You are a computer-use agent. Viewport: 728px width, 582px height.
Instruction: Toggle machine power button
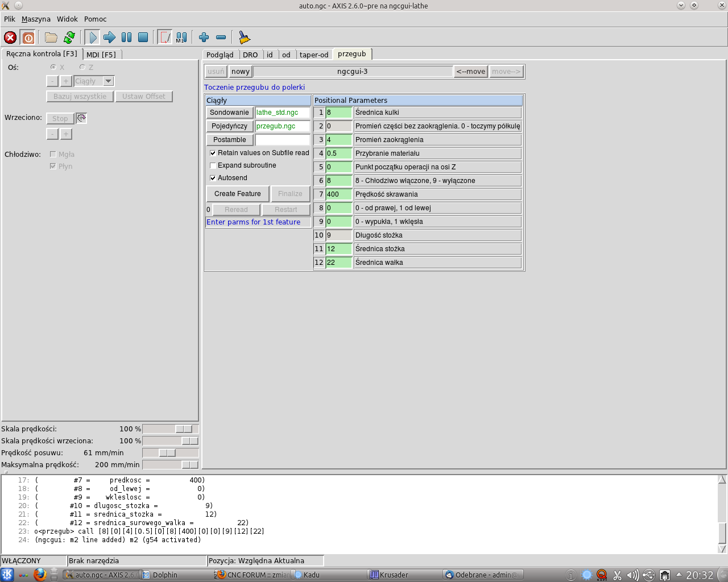28,38
